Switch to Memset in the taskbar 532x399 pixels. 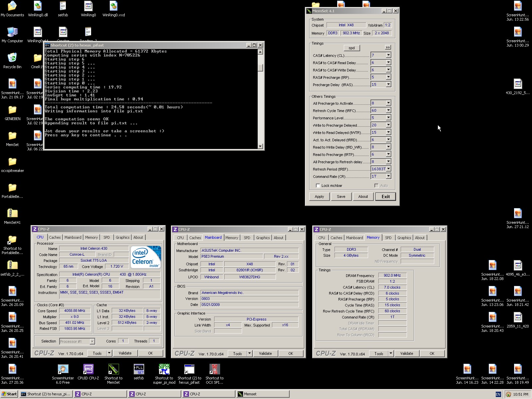[x=263, y=394]
